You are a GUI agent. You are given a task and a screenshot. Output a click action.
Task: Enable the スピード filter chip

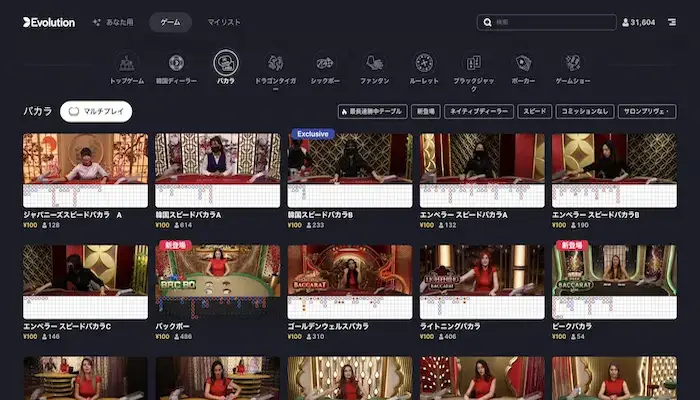pos(534,112)
